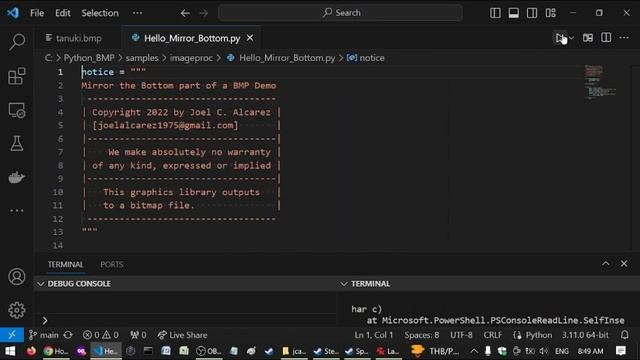Click the code minimap overview
This screenshot has width=640, height=360.
click(x=600, y=82)
